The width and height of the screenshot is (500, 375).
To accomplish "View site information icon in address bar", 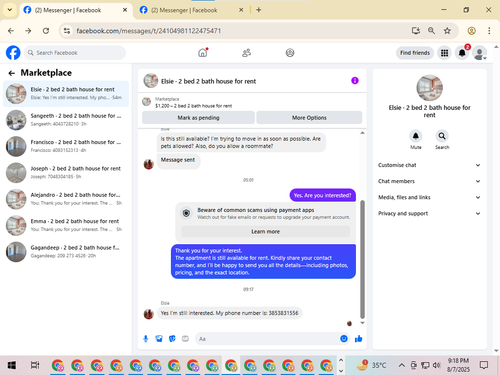I will click(x=67, y=31).
